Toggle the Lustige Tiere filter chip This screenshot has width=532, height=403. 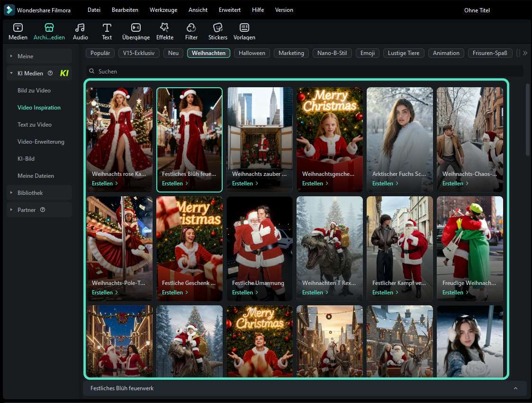[403, 53]
